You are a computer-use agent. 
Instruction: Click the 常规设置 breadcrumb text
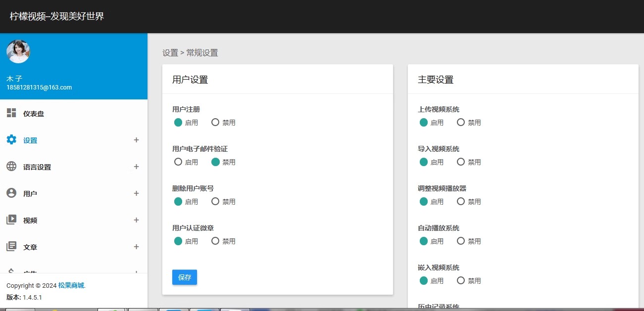(202, 53)
